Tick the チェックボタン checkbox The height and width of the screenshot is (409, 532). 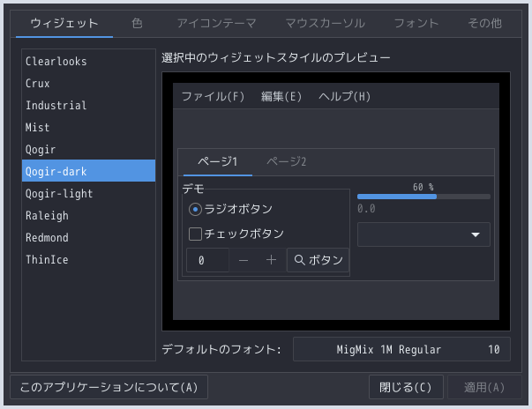click(236, 234)
